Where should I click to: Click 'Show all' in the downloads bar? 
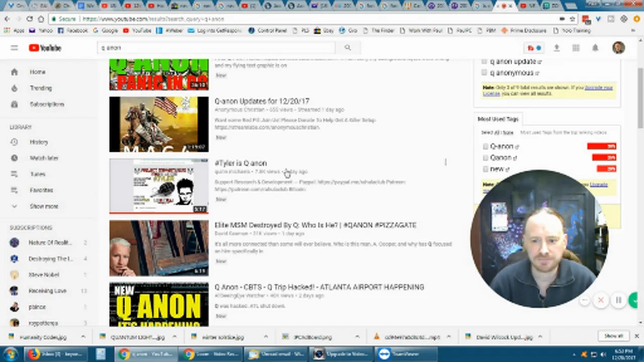click(x=613, y=336)
